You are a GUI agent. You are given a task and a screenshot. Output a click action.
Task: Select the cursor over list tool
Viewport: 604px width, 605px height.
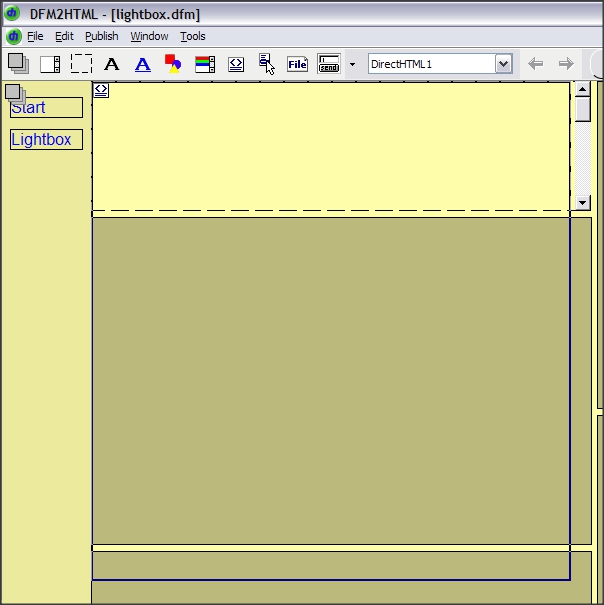(266, 64)
